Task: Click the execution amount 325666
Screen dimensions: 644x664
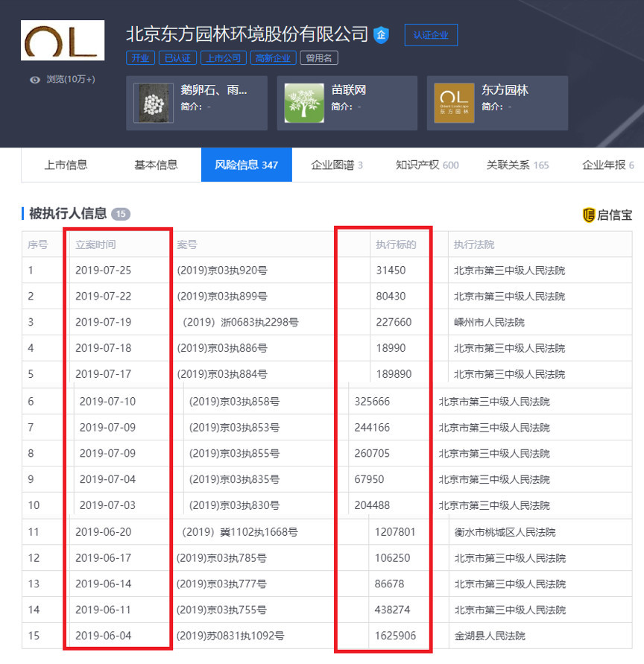Action: tap(372, 402)
